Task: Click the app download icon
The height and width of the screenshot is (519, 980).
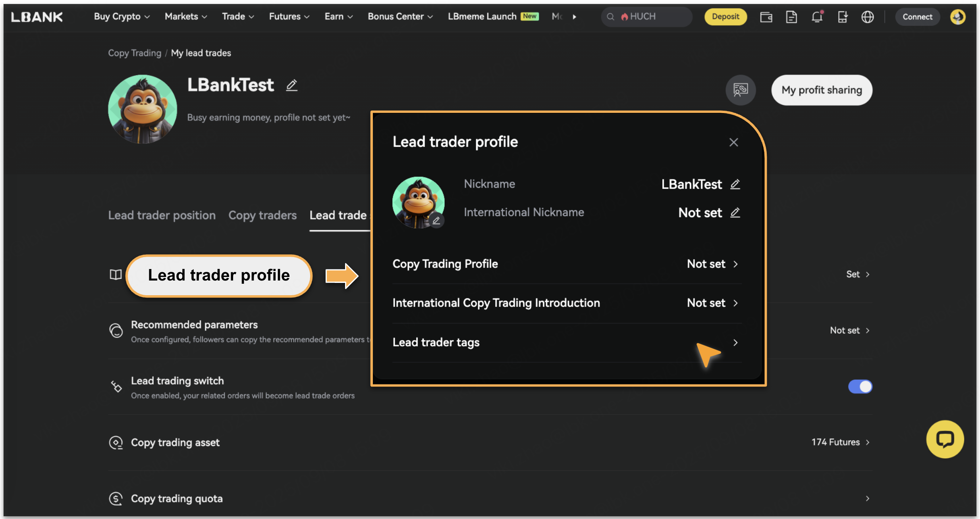Action: pyautogui.click(x=842, y=17)
